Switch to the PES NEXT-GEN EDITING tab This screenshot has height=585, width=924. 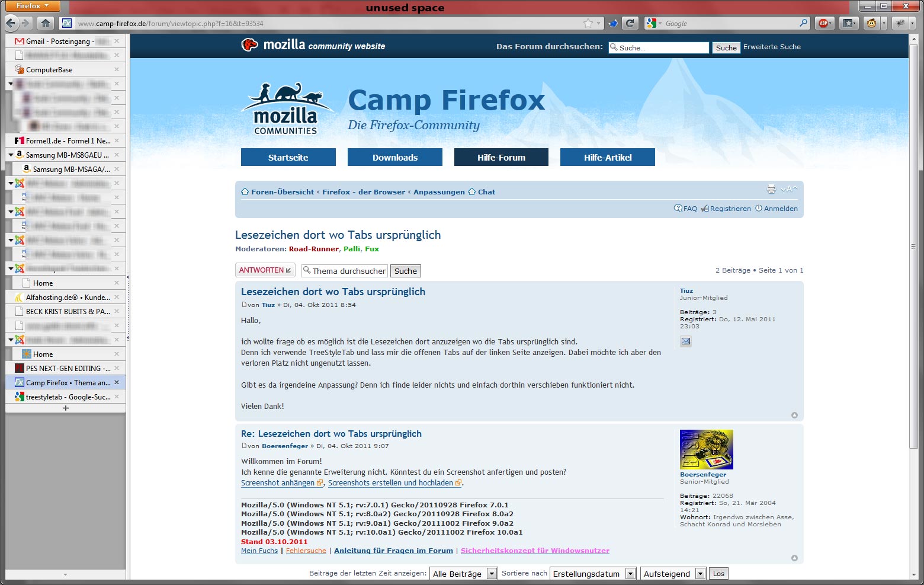[x=65, y=368]
